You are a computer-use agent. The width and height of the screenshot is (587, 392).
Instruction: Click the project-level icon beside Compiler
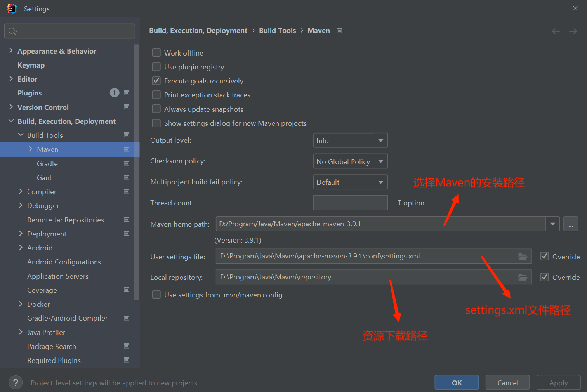127,191
